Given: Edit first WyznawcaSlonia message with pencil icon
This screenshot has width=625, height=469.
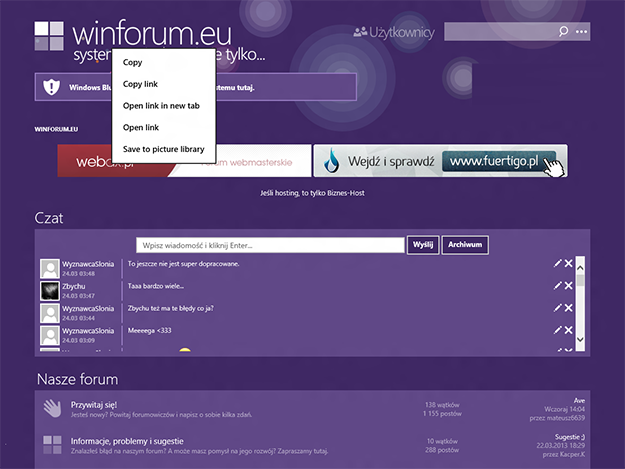Looking at the screenshot, I should point(557,264).
